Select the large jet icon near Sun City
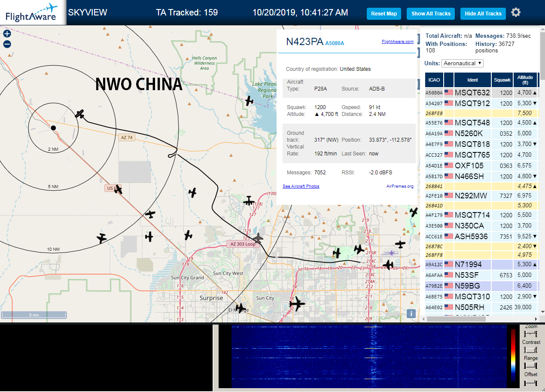The height and width of the screenshot is (392, 545). click(x=297, y=304)
